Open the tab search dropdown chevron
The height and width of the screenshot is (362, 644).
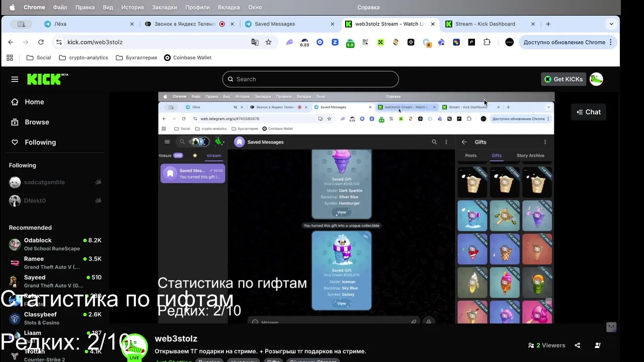611,24
